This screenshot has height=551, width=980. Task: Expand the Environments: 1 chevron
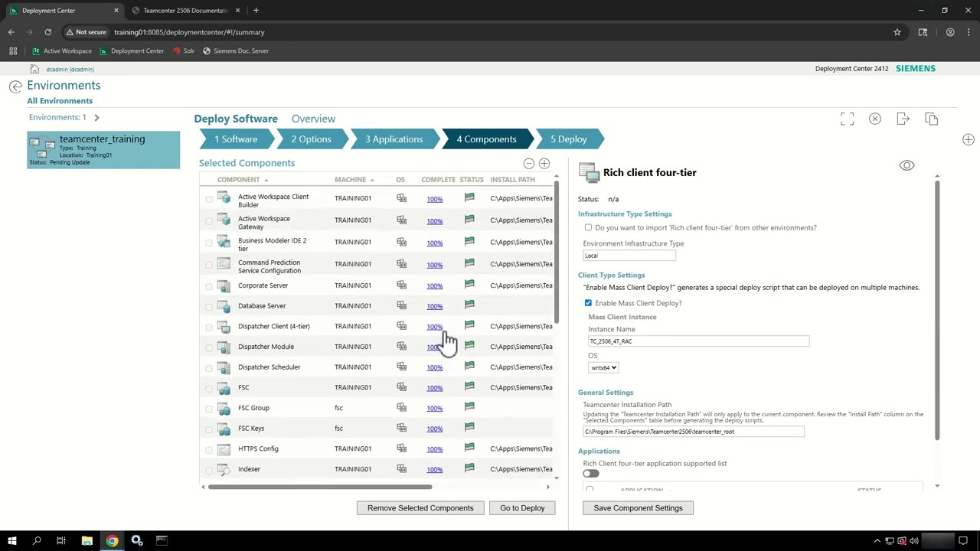(96, 117)
